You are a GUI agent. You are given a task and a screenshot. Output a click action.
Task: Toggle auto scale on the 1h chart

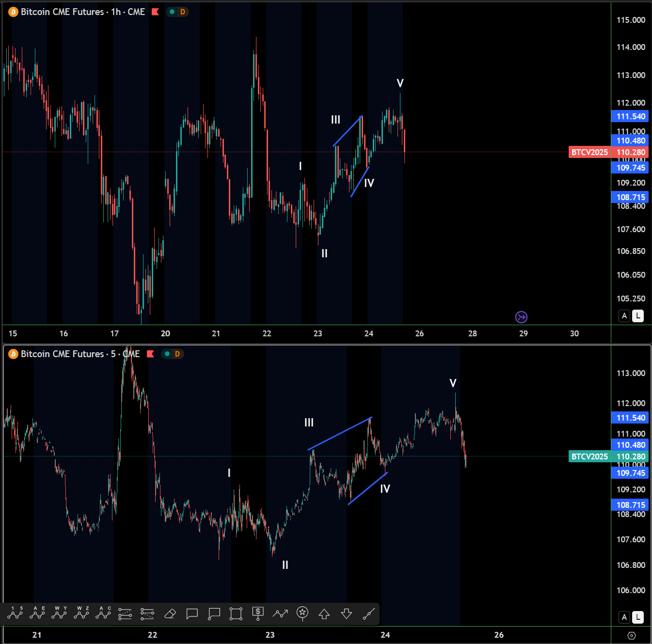[624, 316]
